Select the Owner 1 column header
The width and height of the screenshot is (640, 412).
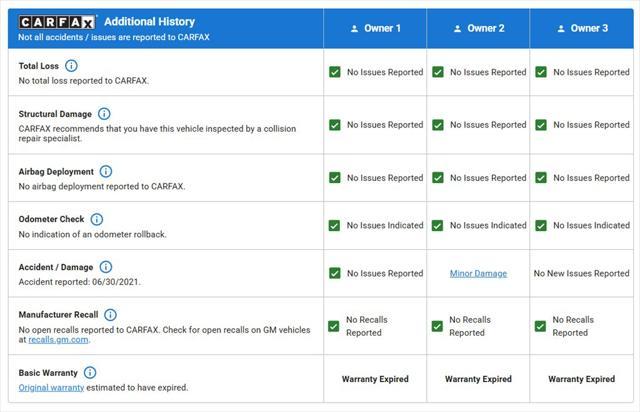click(375, 29)
